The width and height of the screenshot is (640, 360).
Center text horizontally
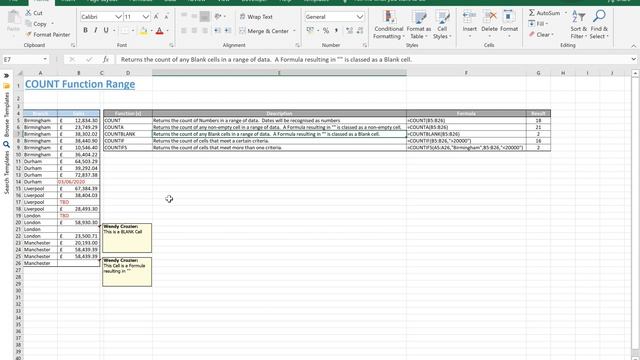coord(194,31)
